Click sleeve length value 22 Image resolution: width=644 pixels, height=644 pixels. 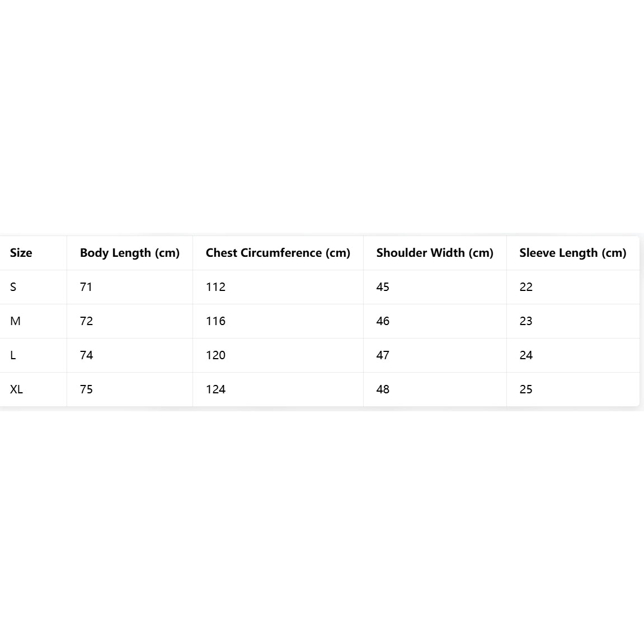point(526,287)
